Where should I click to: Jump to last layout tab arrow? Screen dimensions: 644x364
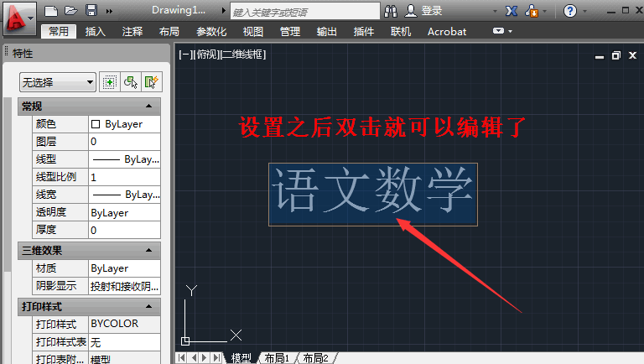click(216, 358)
